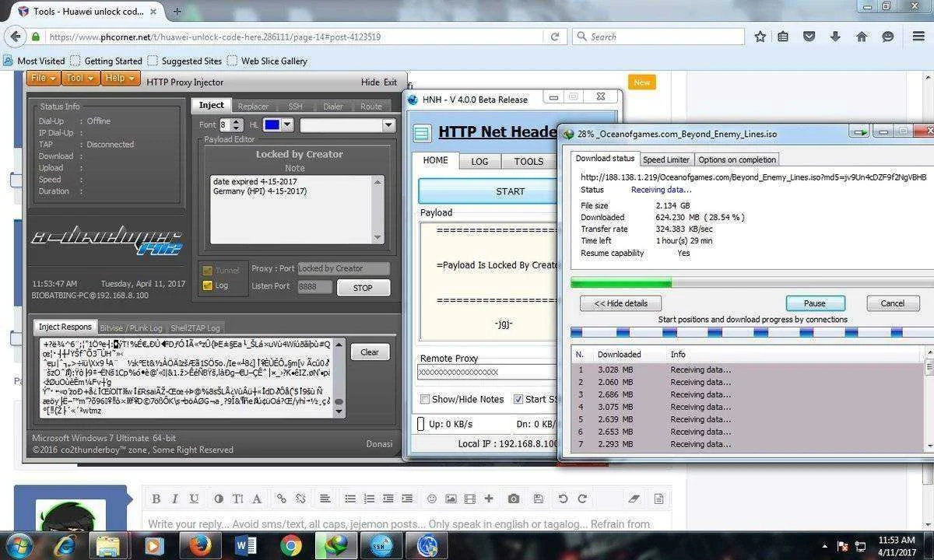Open Tool menu dropdown in HTTP Proxy Injector
Image resolution: width=934 pixels, height=560 pixels.
click(80, 78)
